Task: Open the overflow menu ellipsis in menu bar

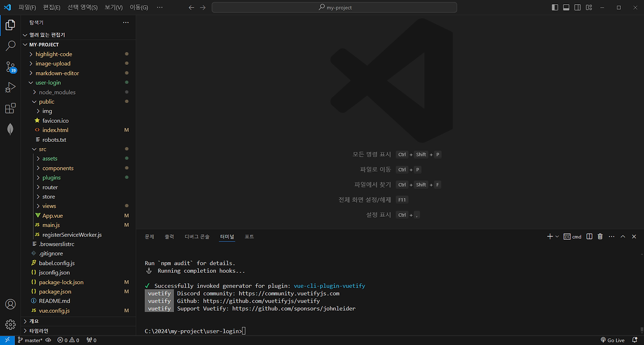Action: [x=160, y=8]
